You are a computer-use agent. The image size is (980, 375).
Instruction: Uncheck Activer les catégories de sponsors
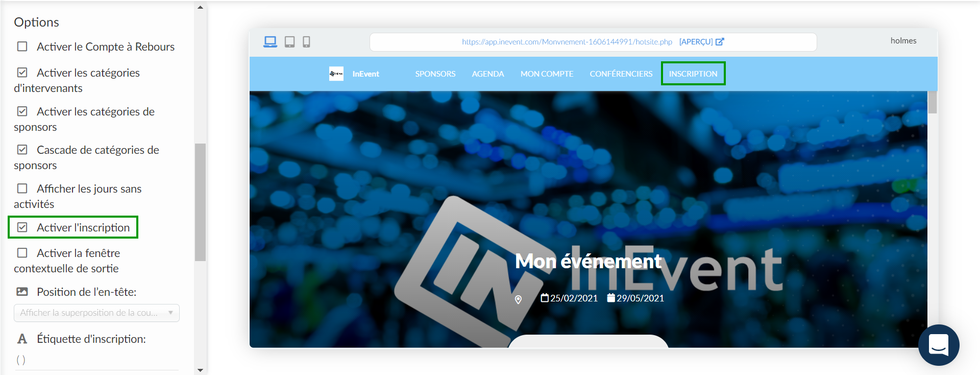(x=22, y=111)
